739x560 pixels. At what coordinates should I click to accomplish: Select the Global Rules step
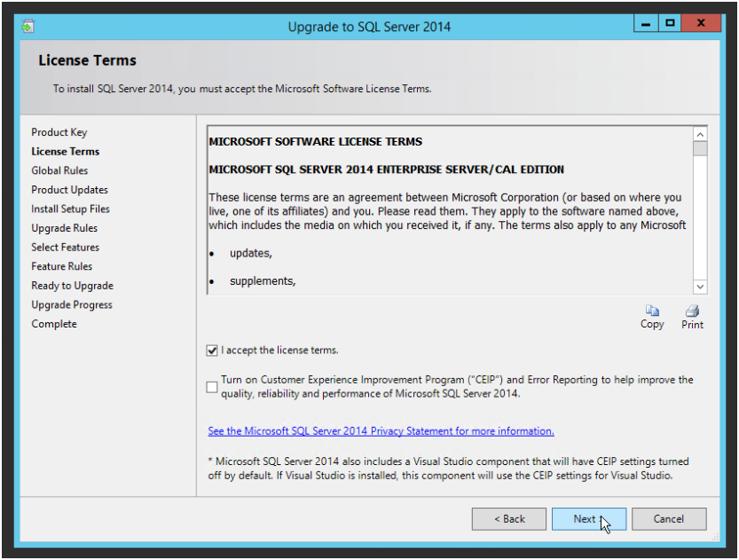[59, 170]
